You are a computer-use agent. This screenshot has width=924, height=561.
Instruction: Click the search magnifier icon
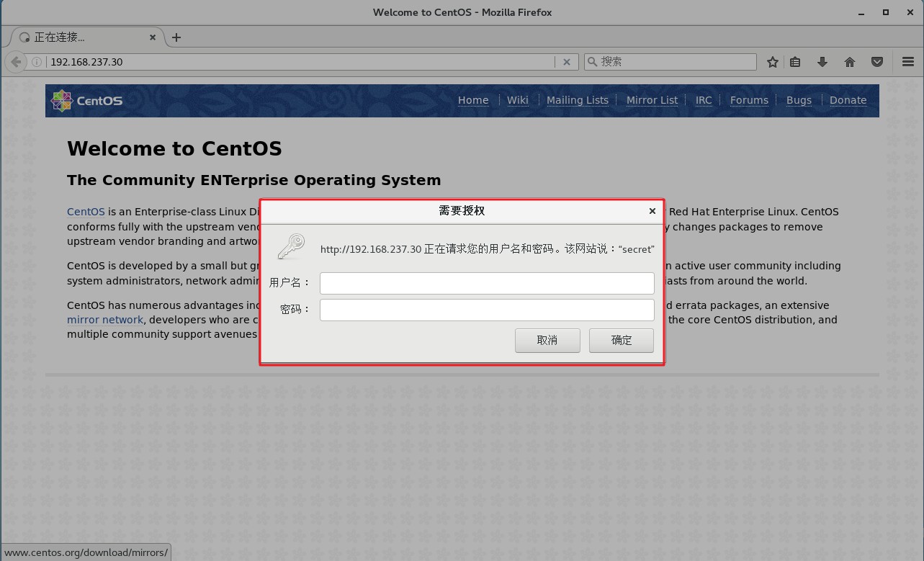pos(593,62)
